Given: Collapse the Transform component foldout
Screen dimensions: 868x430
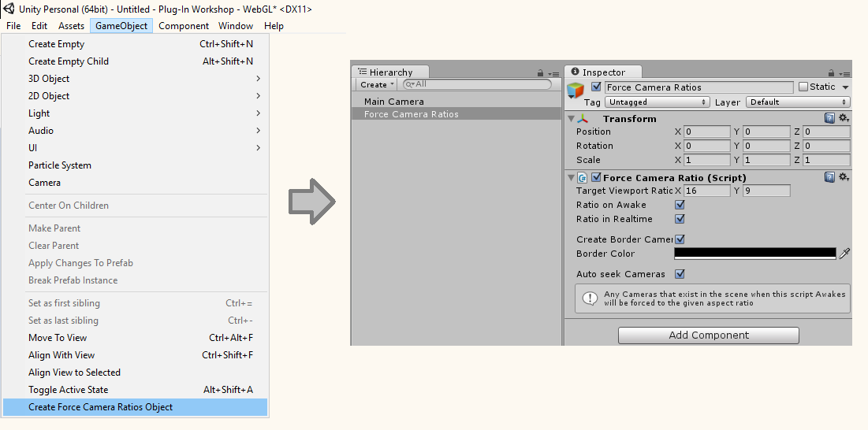Looking at the screenshot, I should coord(572,119).
